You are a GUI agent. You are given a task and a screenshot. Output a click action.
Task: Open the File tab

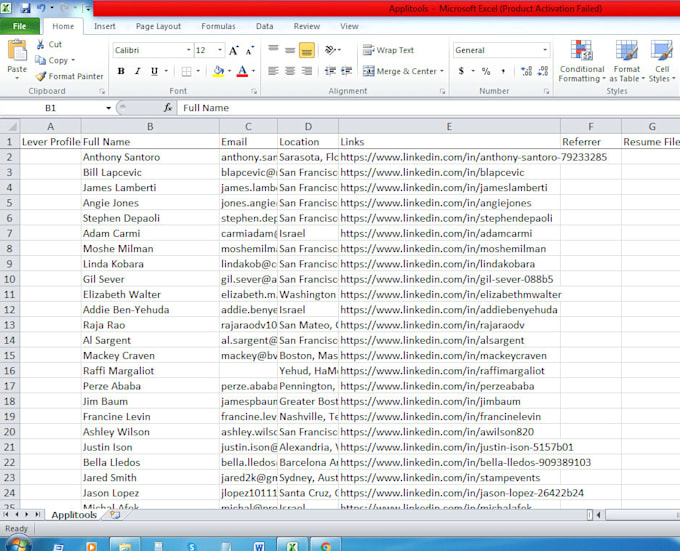pos(20,26)
